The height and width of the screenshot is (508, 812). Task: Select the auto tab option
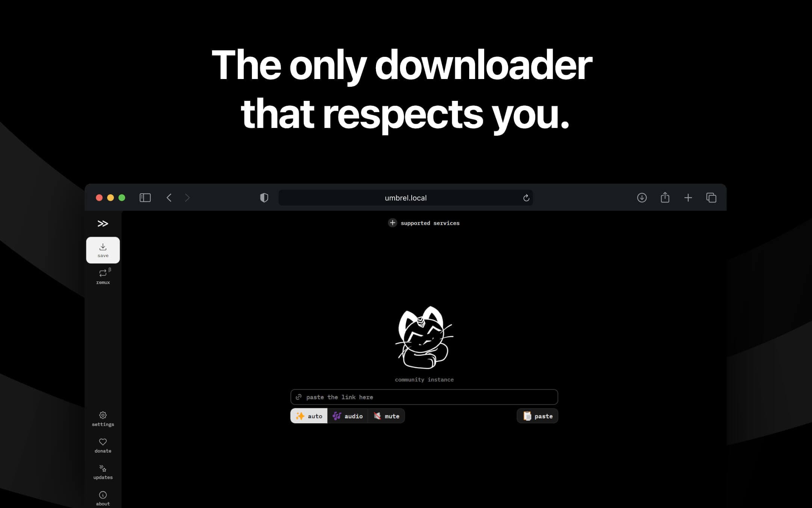[309, 416]
